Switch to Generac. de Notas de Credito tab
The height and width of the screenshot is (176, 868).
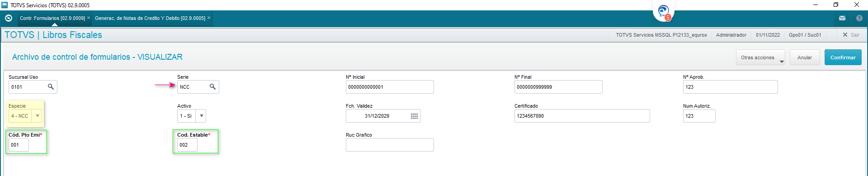150,18
